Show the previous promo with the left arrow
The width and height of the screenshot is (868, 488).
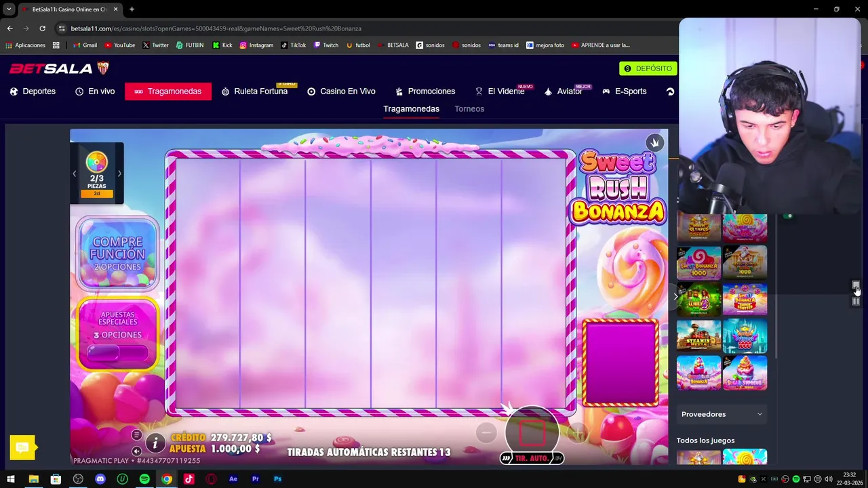[75, 174]
